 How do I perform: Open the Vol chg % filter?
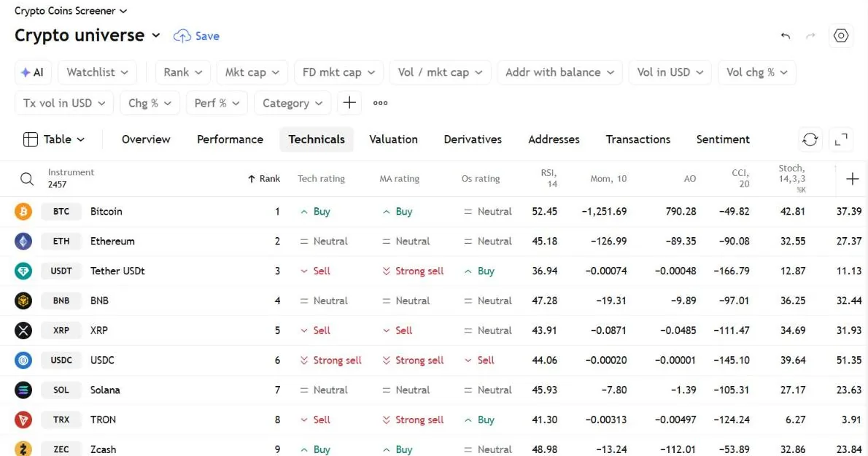coord(756,72)
